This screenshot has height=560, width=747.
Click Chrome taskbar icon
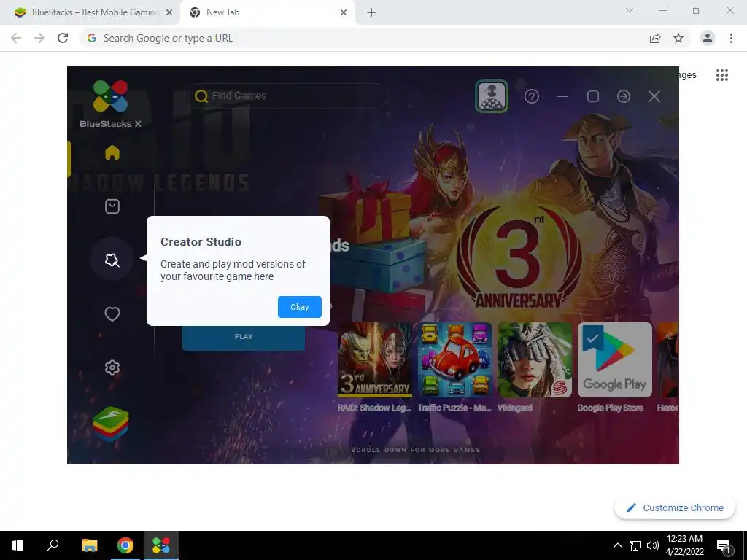coord(125,545)
